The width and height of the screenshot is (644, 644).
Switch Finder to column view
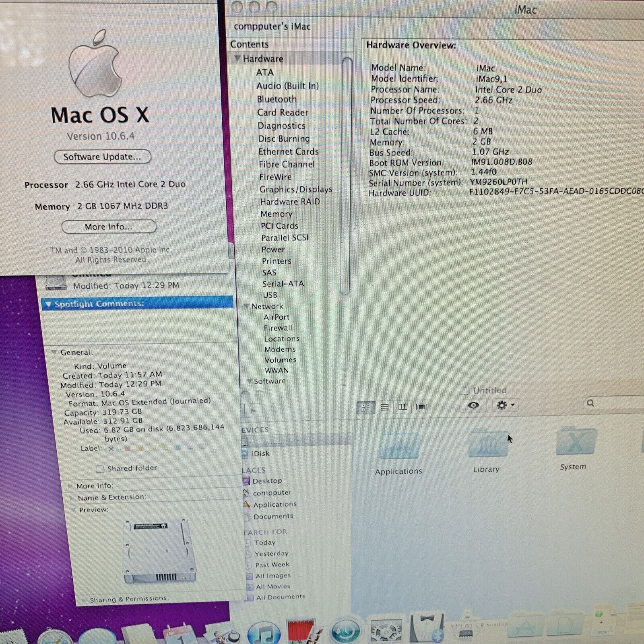click(402, 407)
